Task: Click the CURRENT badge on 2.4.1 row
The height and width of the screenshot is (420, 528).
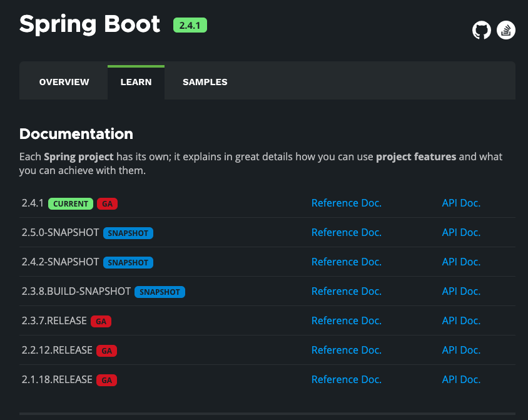Action: pyautogui.click(x=71, y=204)
